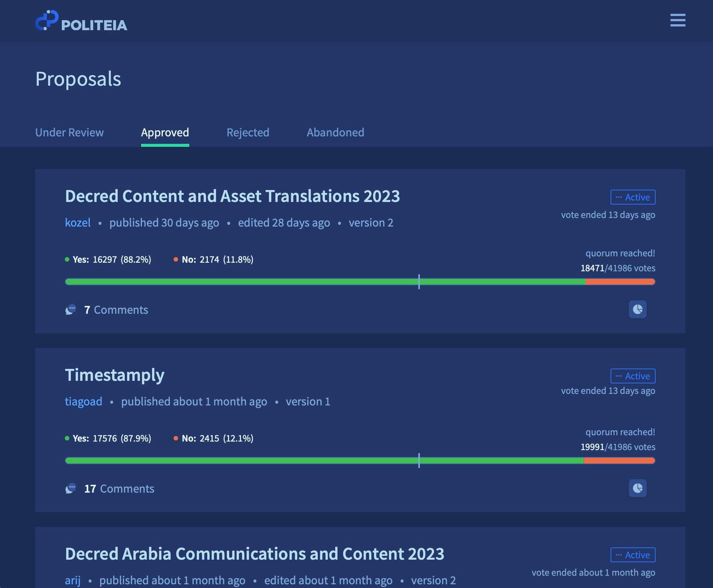Show the Abandoned proposals tab

coord(335,132)
